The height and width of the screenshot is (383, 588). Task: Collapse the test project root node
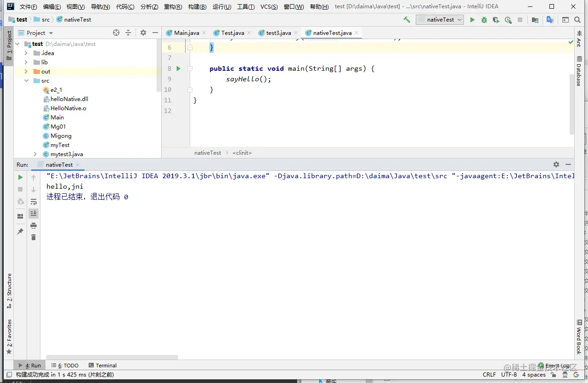click(x=17, y=44)
